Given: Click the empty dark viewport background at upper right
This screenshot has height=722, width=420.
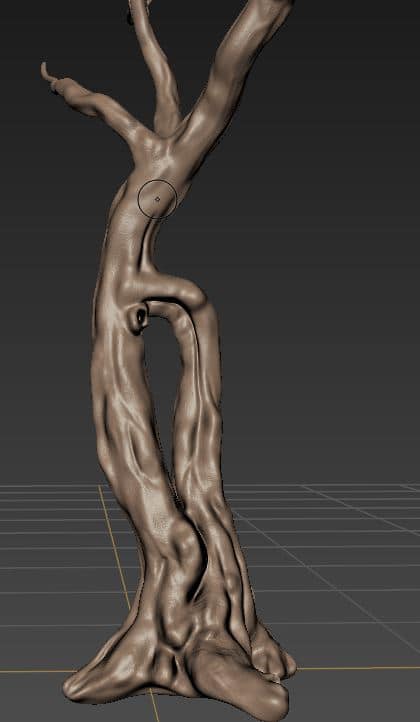Looking at the screenshot, I should [350, 138].
